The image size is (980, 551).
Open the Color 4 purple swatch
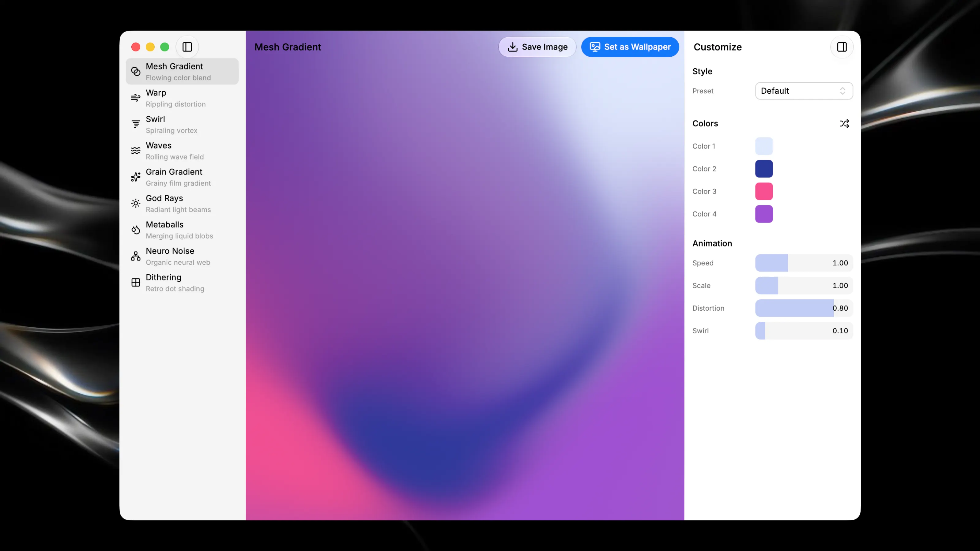coord(764,214)
